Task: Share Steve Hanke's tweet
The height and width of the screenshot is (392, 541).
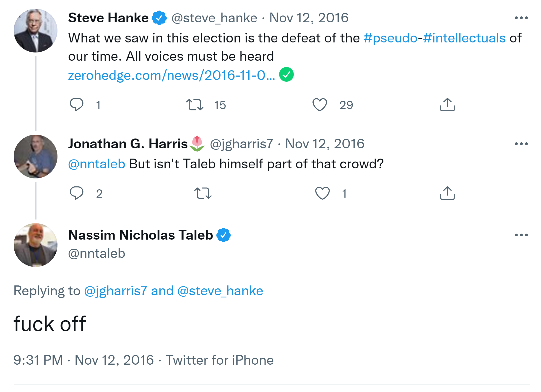Action: 447,105
